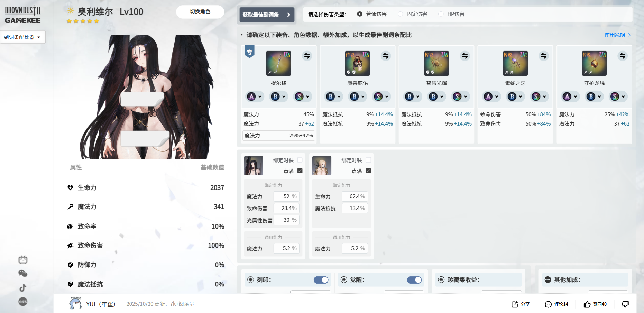Toggle the 觉醒 switch
The width and height of the screenshot is (644, 313).
pyautogui.click(x=414, y=280)
